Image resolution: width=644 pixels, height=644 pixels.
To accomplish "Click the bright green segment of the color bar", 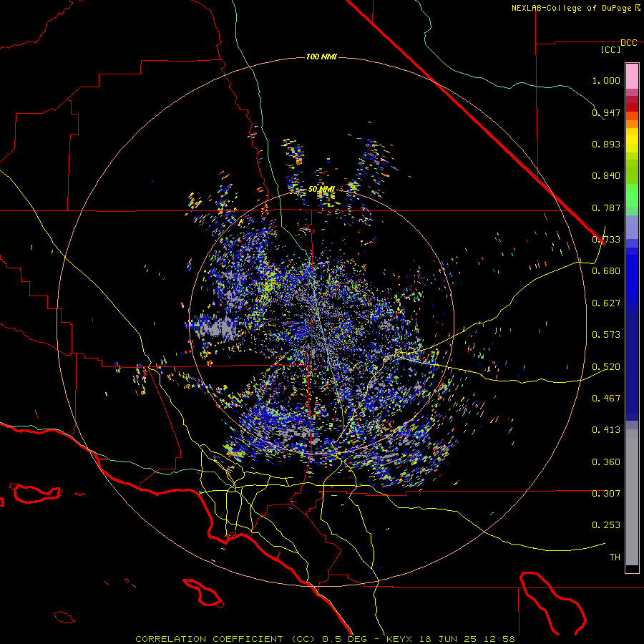I will (x=632, y=195).
